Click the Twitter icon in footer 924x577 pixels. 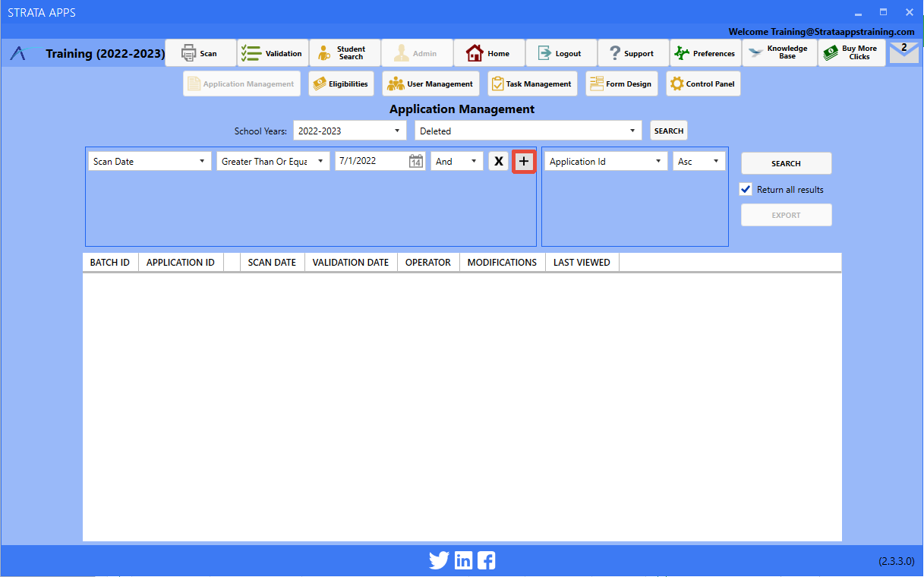coord(439,561)
